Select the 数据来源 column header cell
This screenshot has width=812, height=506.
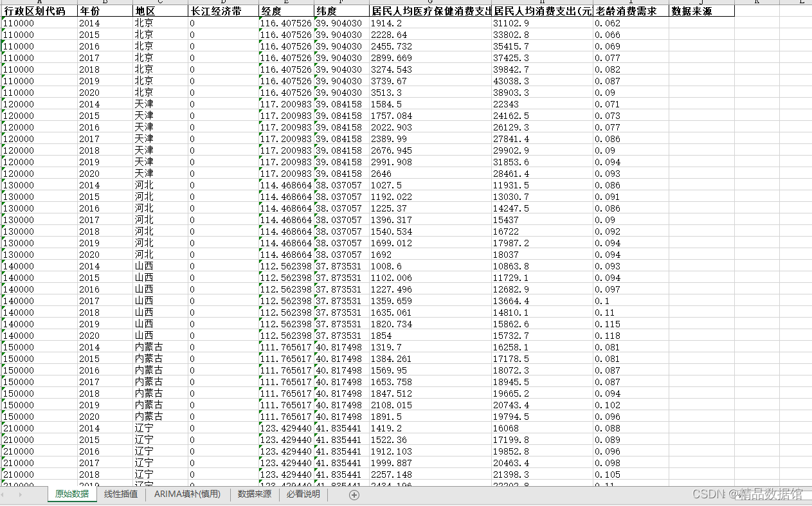click(701, 11)
